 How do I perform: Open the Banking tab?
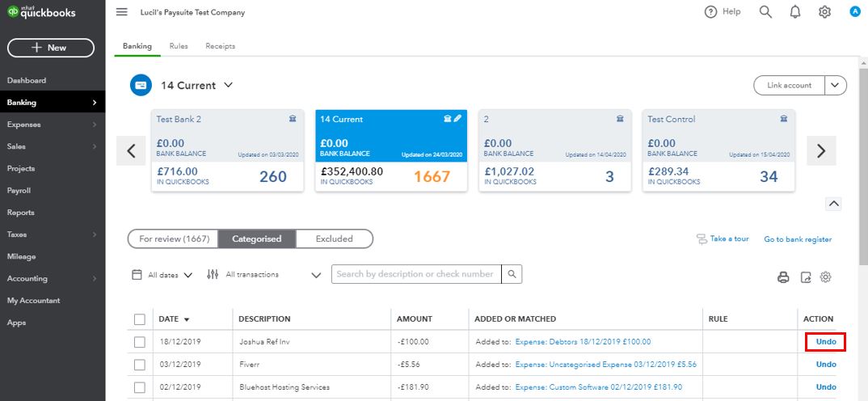137,46
